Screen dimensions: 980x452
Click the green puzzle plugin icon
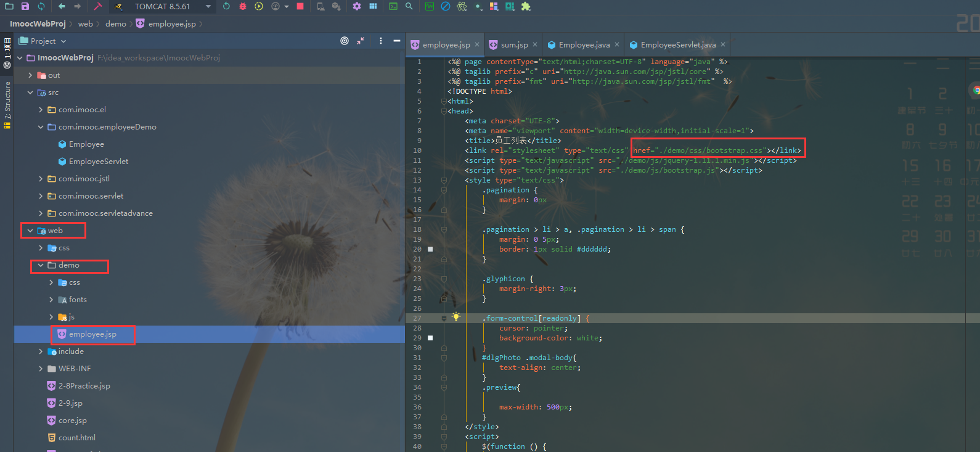pos(526,6)
